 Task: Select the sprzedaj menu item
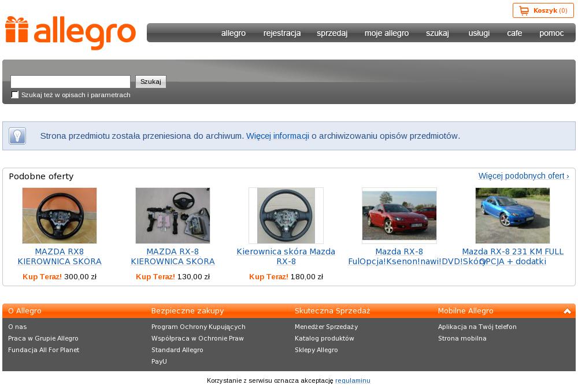332,33
